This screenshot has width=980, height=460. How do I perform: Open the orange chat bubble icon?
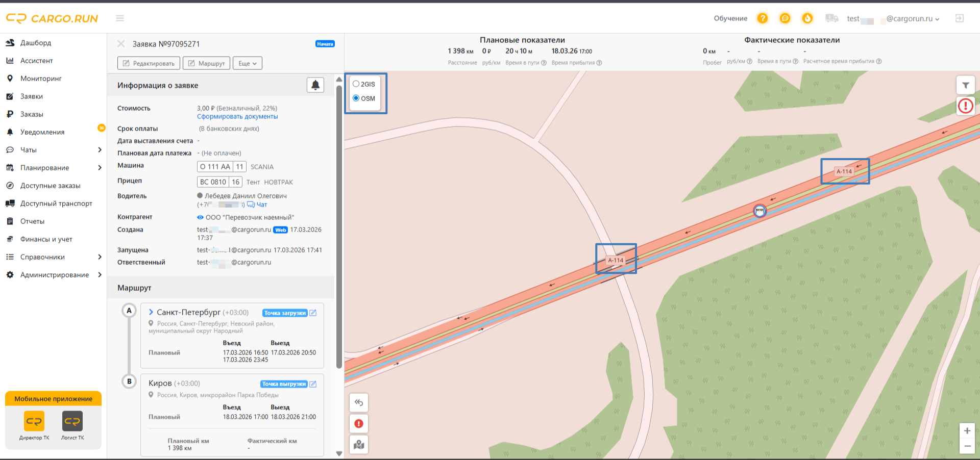(x=785, y=18)
